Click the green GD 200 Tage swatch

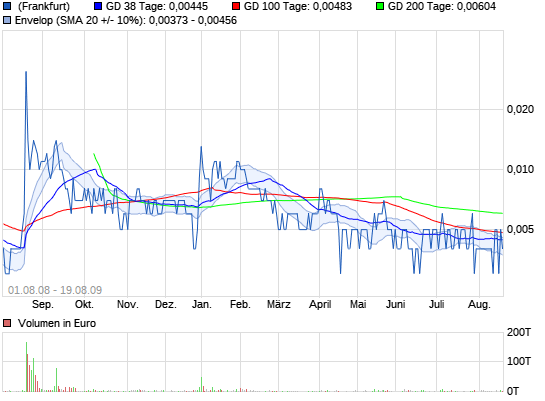pyautogui.click(x=380, y=6)
